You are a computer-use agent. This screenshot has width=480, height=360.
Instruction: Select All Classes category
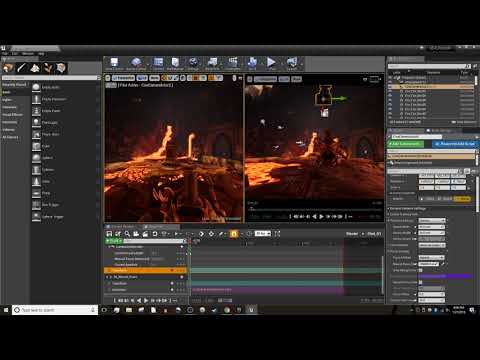coord(10,137)
